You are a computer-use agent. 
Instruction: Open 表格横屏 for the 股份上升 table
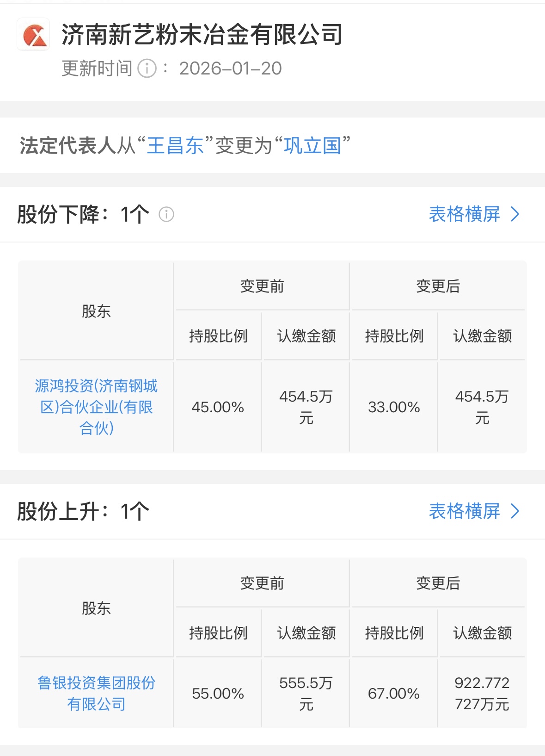click(464, 511)
